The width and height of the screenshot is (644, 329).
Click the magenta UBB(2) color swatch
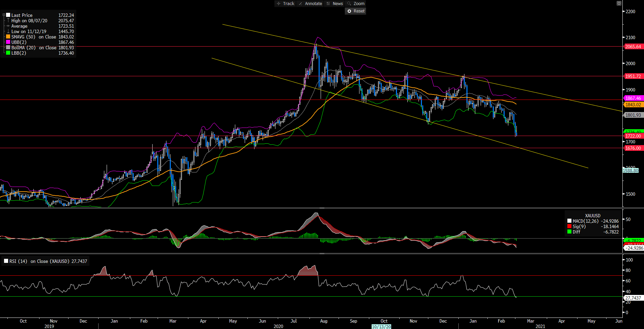[x=8, y=42]
